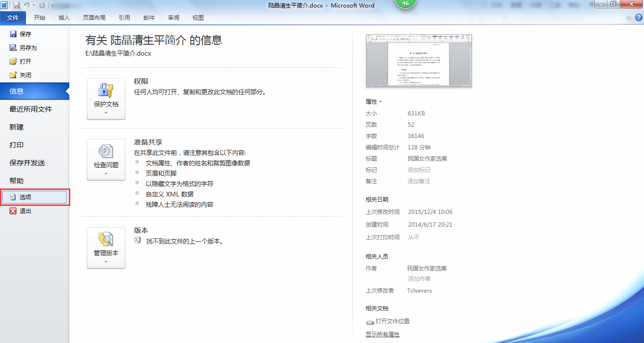Screen dimensions: 644x343
Task: Open Word Help question mark icon
Action: [x=638, y=18]
